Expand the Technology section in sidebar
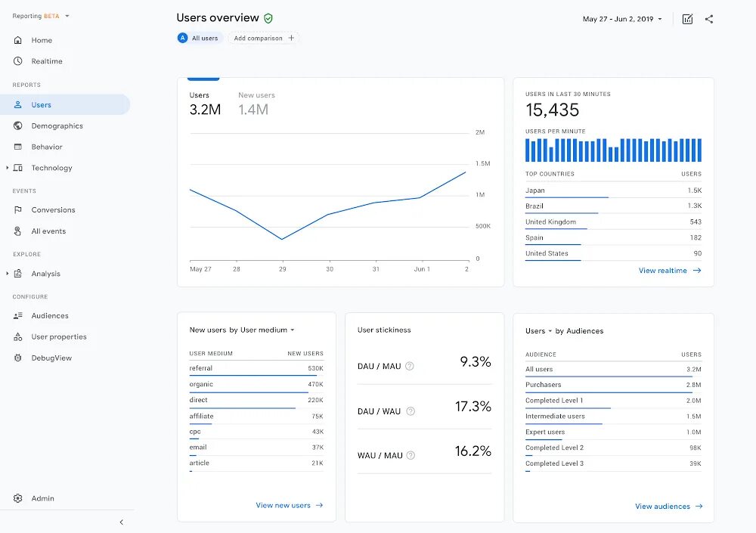This screenshot has width=756, height=533. coord(8,168)
